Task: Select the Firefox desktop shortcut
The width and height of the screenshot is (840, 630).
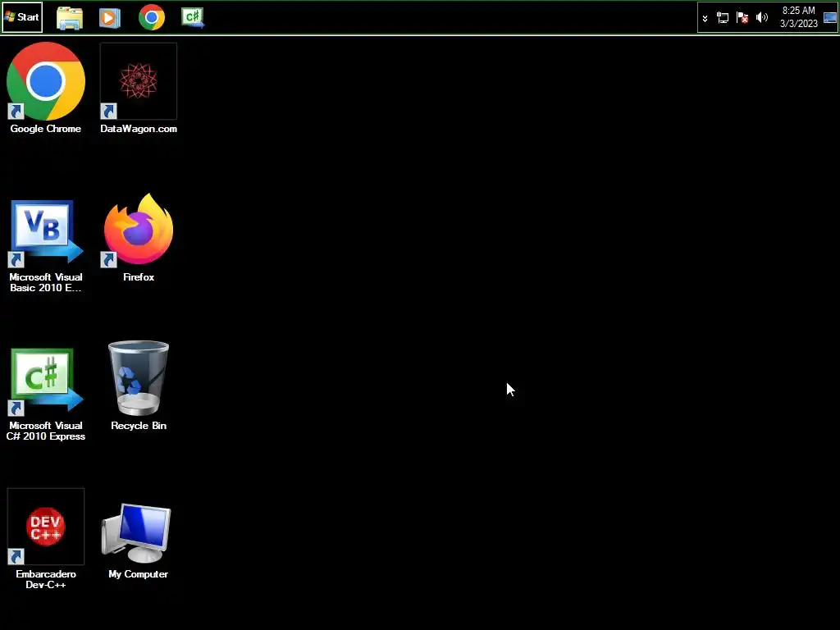Action: [x=138, y=237]
